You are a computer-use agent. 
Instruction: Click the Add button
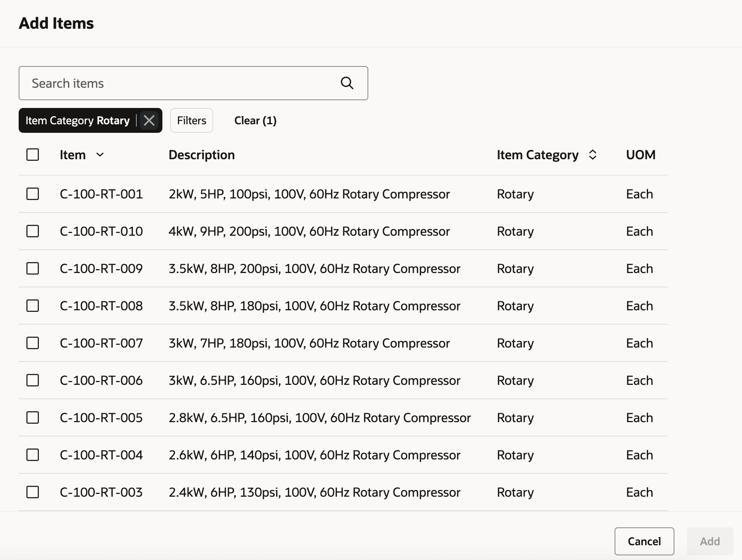(x=710, y=541)
